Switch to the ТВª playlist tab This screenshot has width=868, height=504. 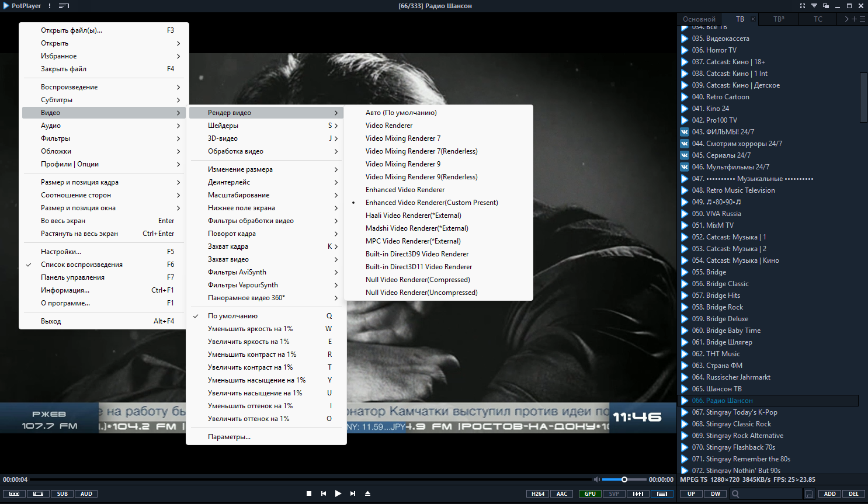coord(779,19)
